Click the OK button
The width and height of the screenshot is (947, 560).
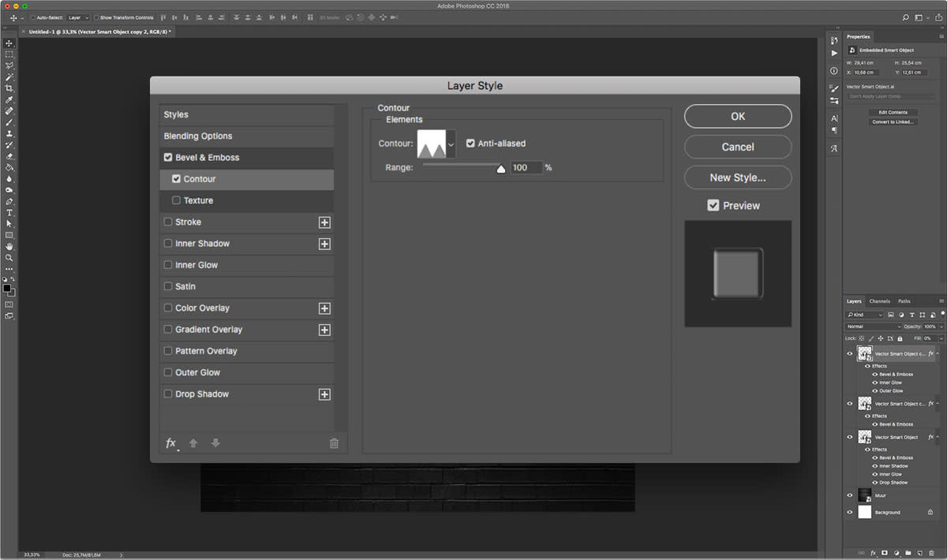[x=738, y=116]
